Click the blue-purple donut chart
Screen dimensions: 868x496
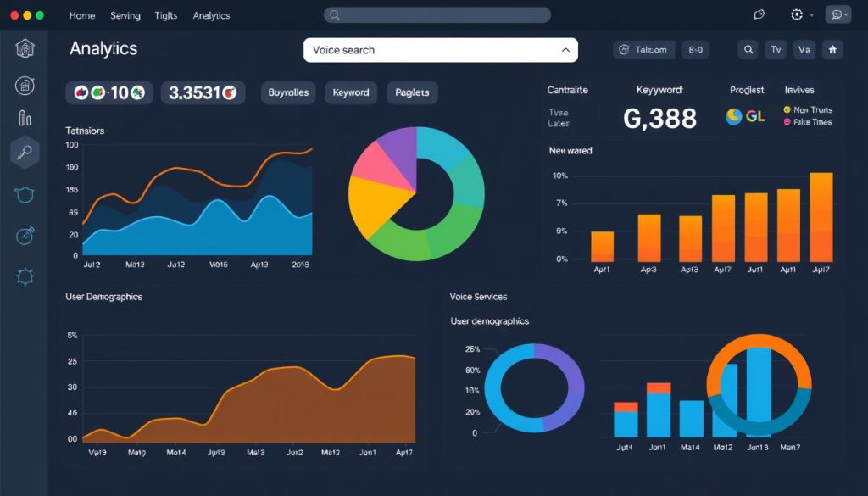tap(534, 387)
